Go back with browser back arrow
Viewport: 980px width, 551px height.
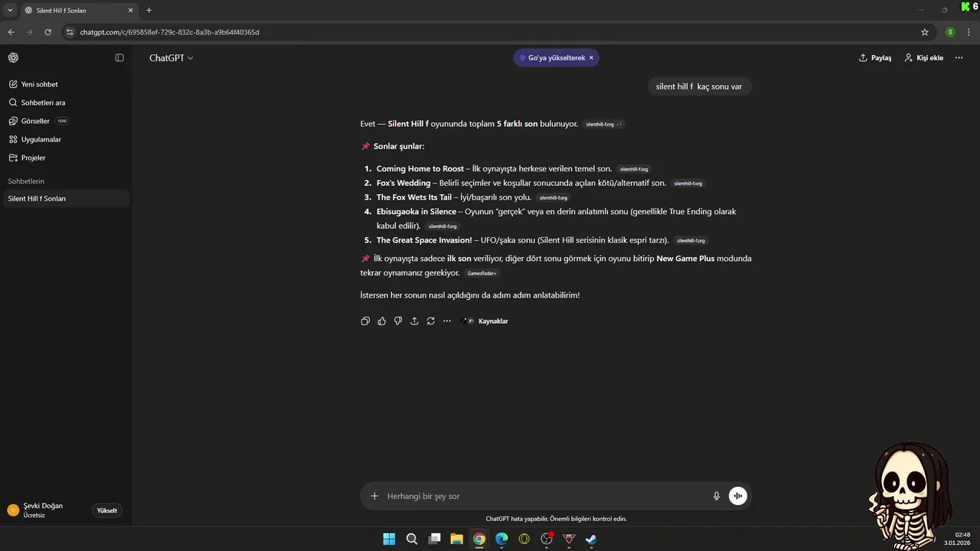(11, 32)
